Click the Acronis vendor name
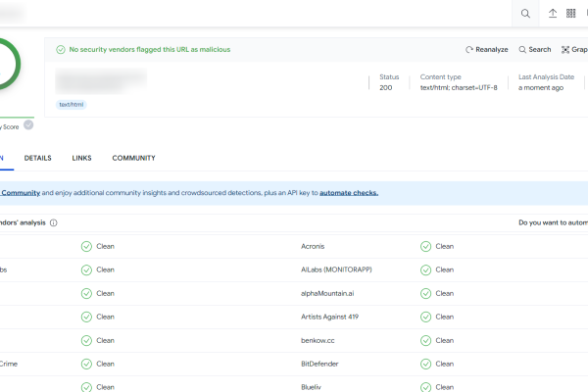 313,246
